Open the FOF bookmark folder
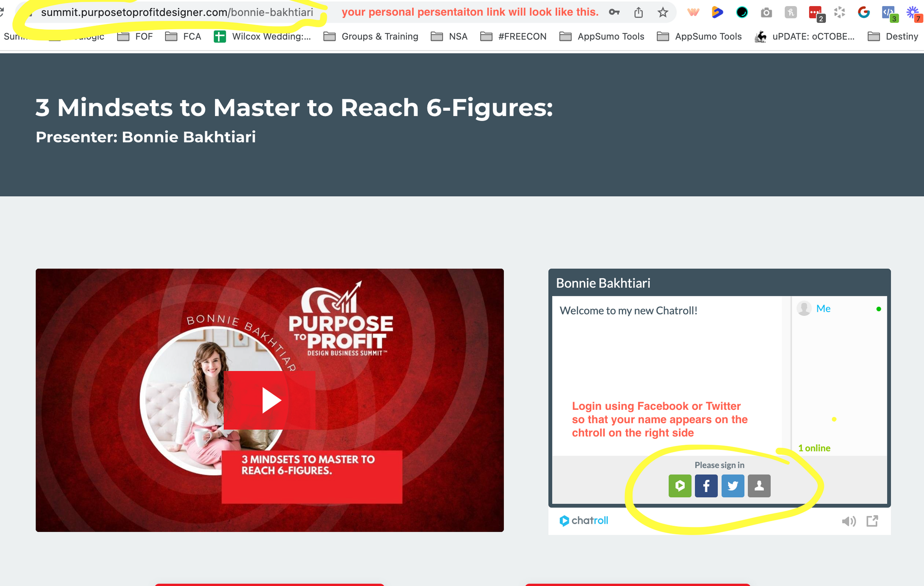924x586 pixels. 135,37
